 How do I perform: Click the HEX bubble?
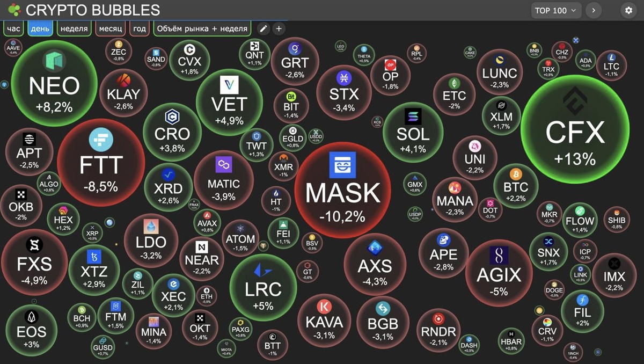pos(63,220)
